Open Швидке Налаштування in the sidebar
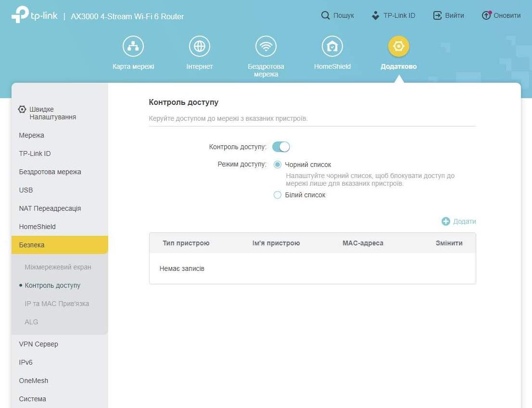This screenshot has width=532, height=408. [52, 113]
